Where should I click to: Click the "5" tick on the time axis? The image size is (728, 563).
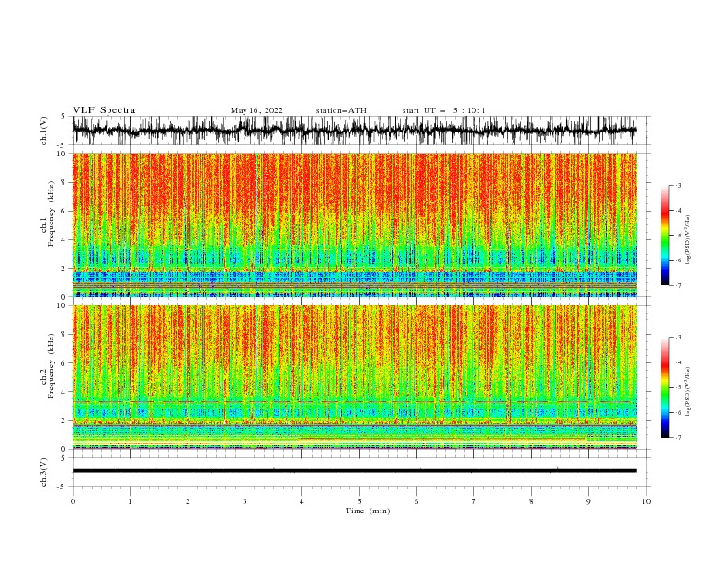(359, 501)
